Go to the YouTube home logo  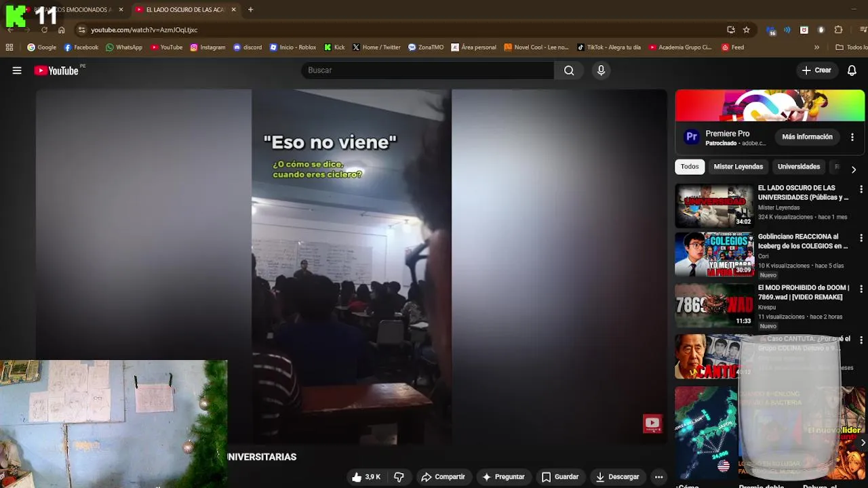[56, 70]
